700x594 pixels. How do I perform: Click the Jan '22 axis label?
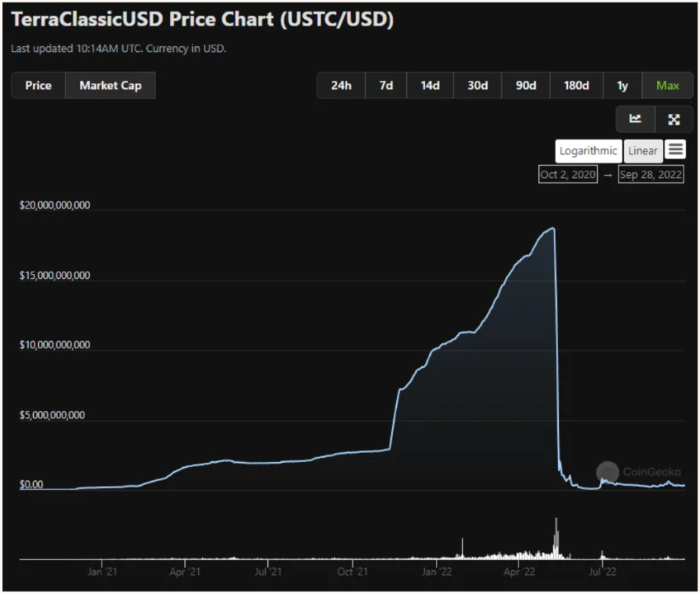[x=437, y=572]
